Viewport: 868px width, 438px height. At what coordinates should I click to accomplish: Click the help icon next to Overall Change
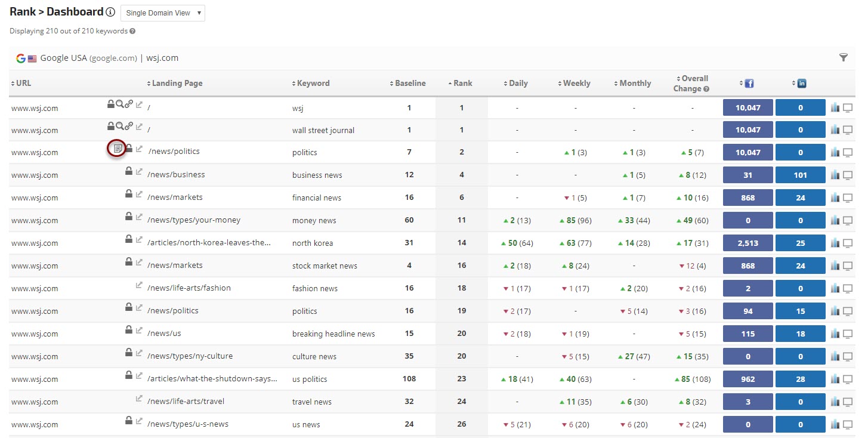(x=706, y=89)
